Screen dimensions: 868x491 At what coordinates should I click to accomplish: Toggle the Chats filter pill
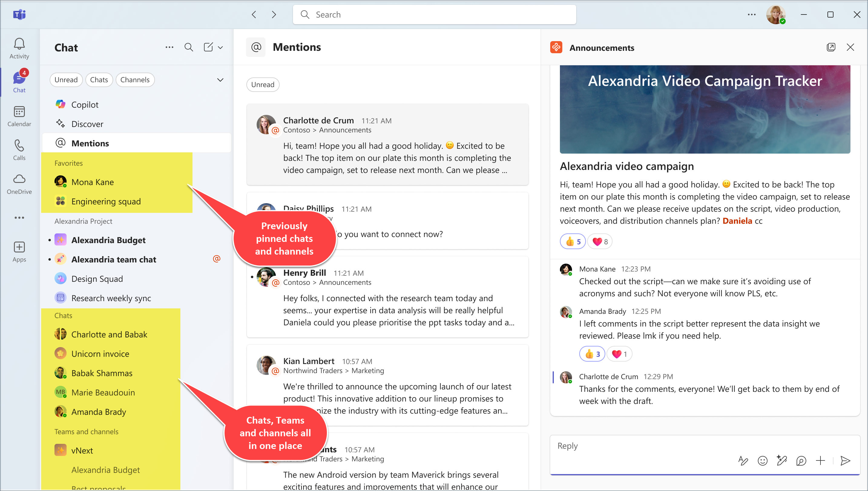pos(99,80)
